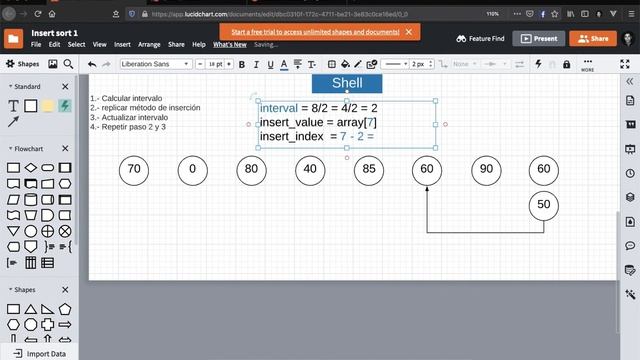
Task: Open the user profile avatar
Action: (628, 39)
